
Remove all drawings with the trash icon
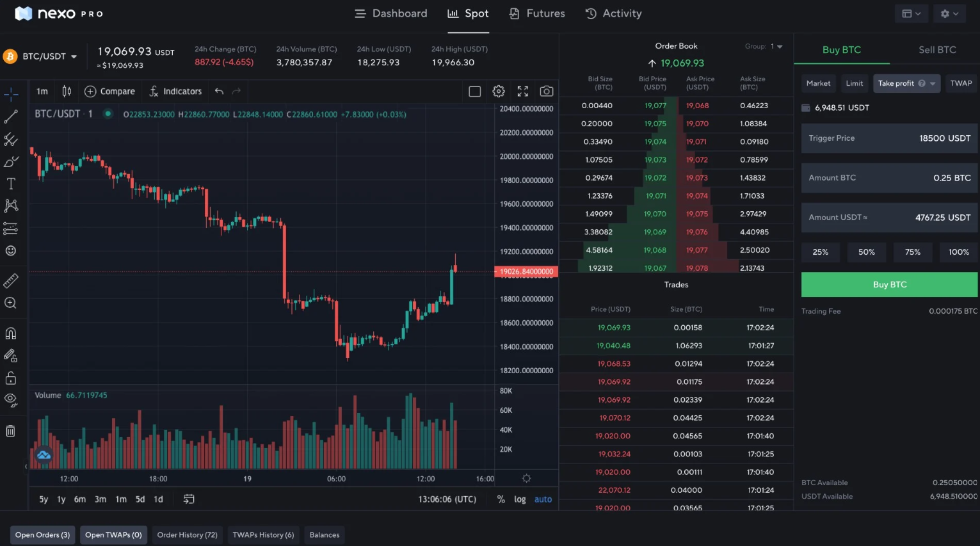click(x=12, y=431)
